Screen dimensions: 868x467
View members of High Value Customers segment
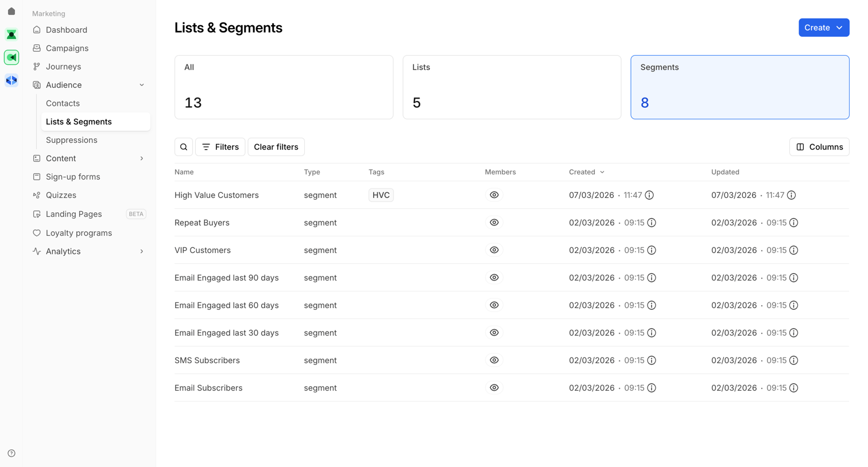494,195
